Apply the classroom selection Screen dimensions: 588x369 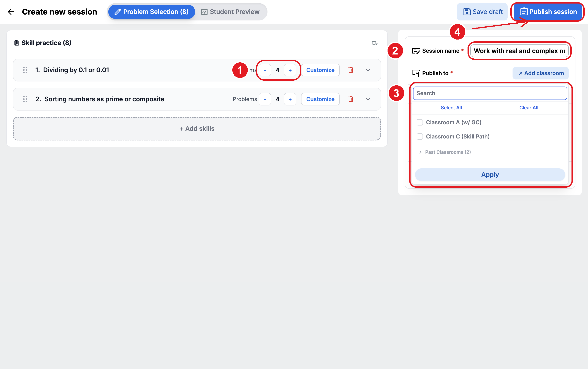point(490,175)
